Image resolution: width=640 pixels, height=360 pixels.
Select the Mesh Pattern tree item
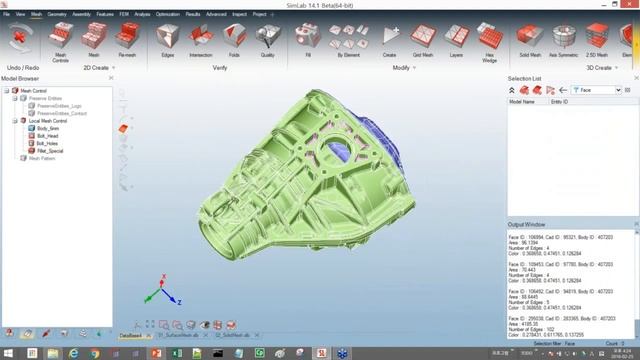pyautogui.click(x=42, y=158)
